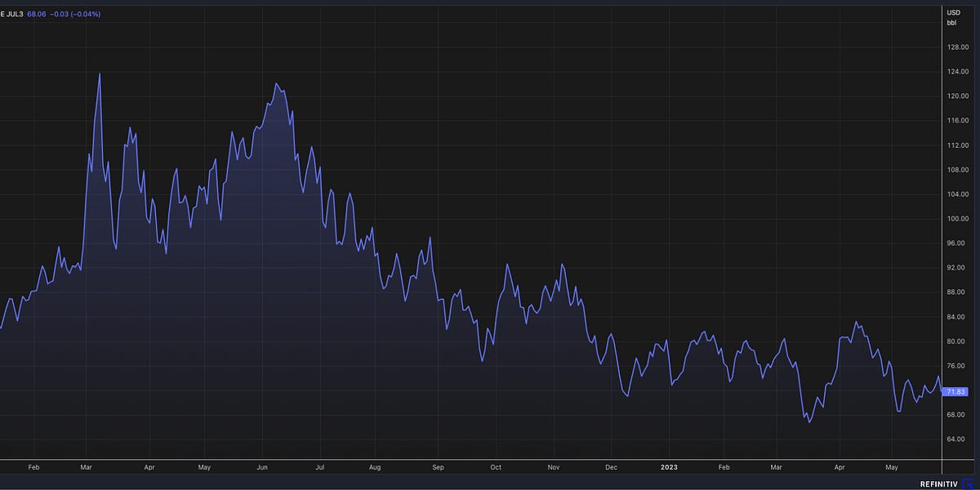980x490 pixels.
Task: Click the 100.00 price axis label
Action: 958,219
